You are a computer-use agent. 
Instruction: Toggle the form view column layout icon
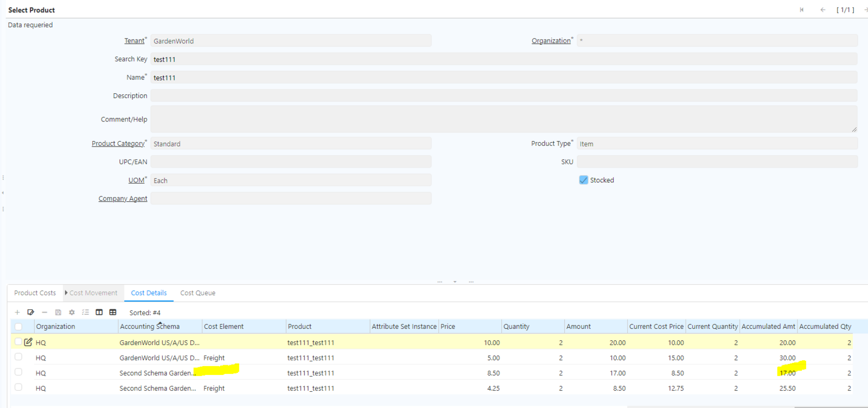[x=99, y=313]
